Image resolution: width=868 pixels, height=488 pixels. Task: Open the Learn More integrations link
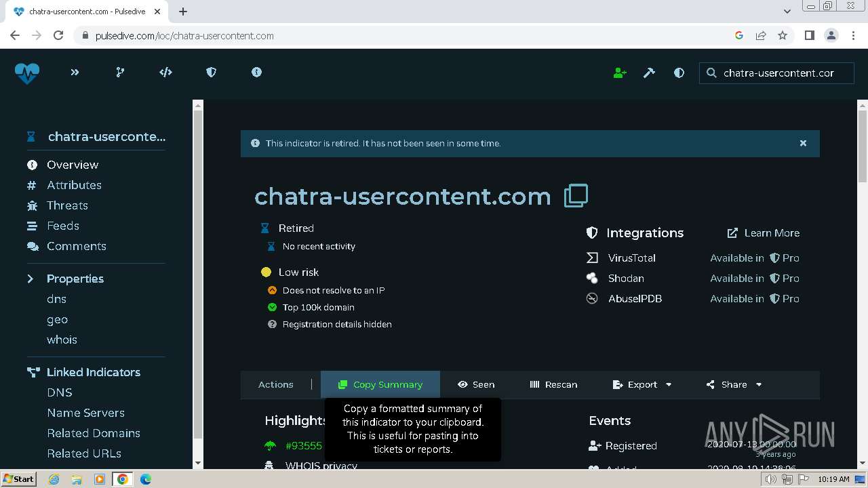point(764,232)
